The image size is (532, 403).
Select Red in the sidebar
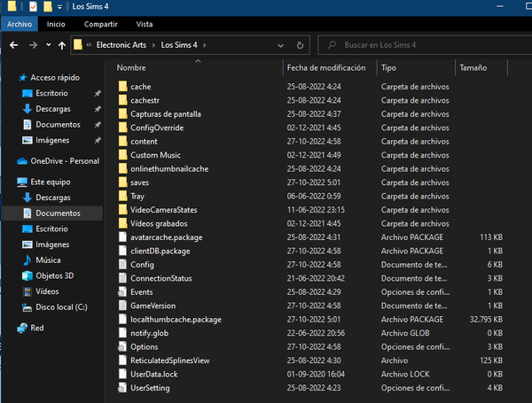point(37,328)
